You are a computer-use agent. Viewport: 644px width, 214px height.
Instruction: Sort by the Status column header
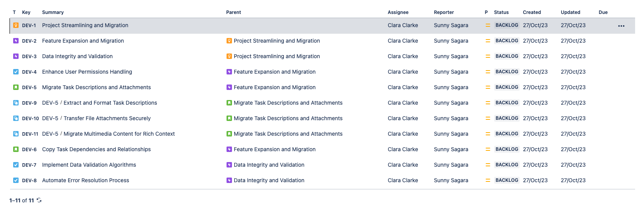point(501,12)
